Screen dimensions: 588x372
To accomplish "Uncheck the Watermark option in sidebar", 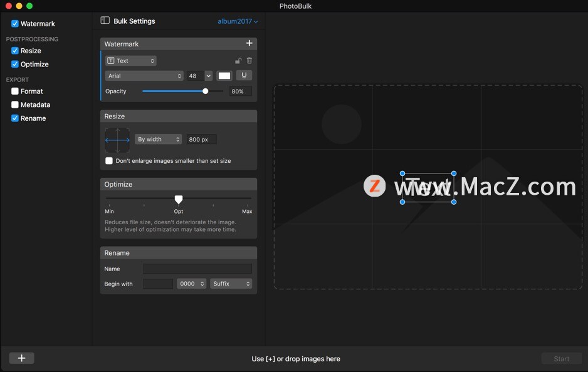I will coord(15,24).
